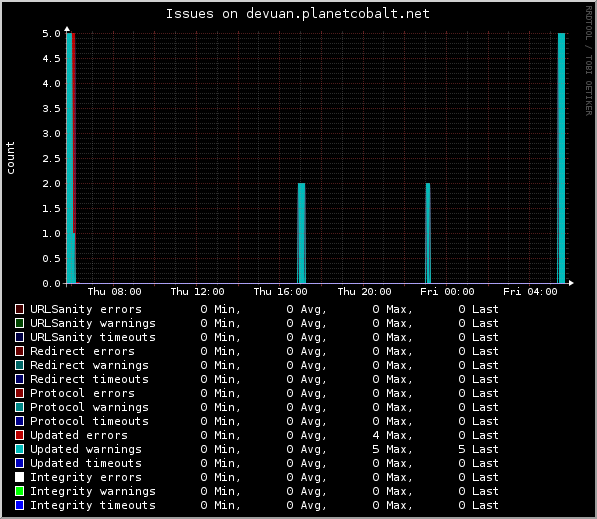The width and height of the screenshot is (597, 519).
Task: Select the Updated errors red swatch
Action: tap(19, 435)
